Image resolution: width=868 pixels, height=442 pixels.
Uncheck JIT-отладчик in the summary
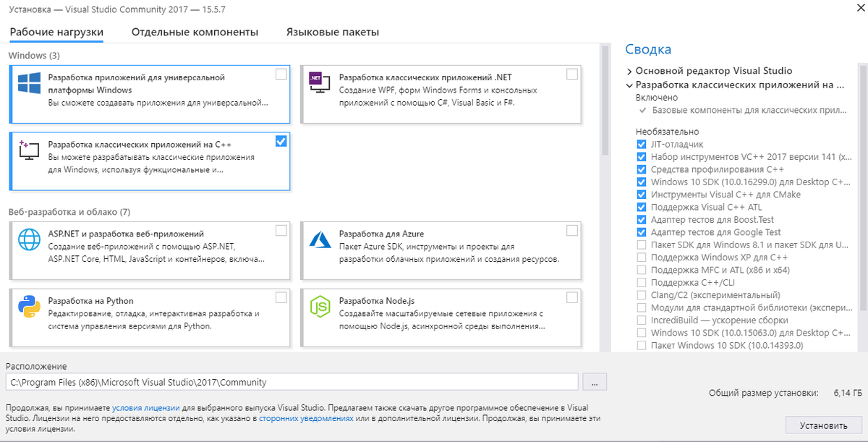point(642,144)
